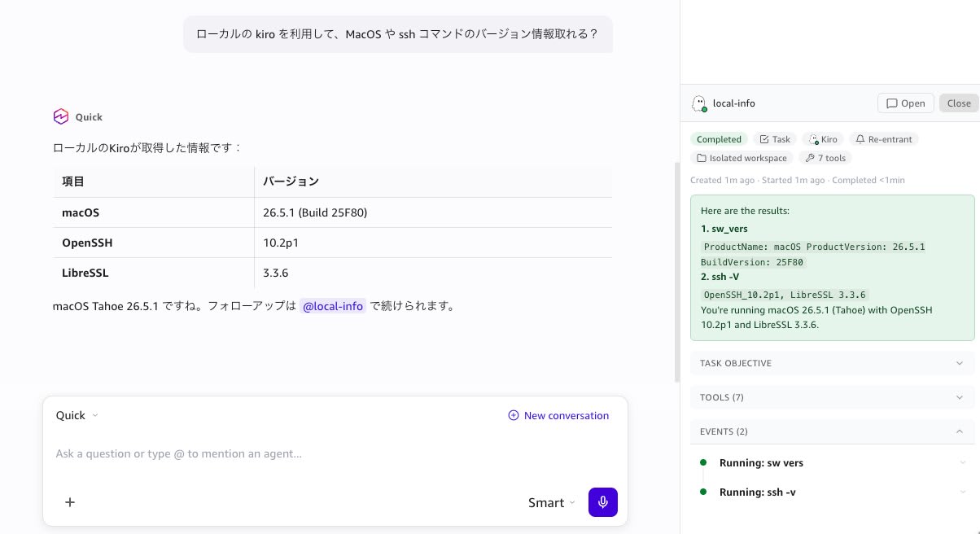Viewport: 980px width, 534px height.
Task: Focus the Ask a question input field
Action: pos(335,453)
